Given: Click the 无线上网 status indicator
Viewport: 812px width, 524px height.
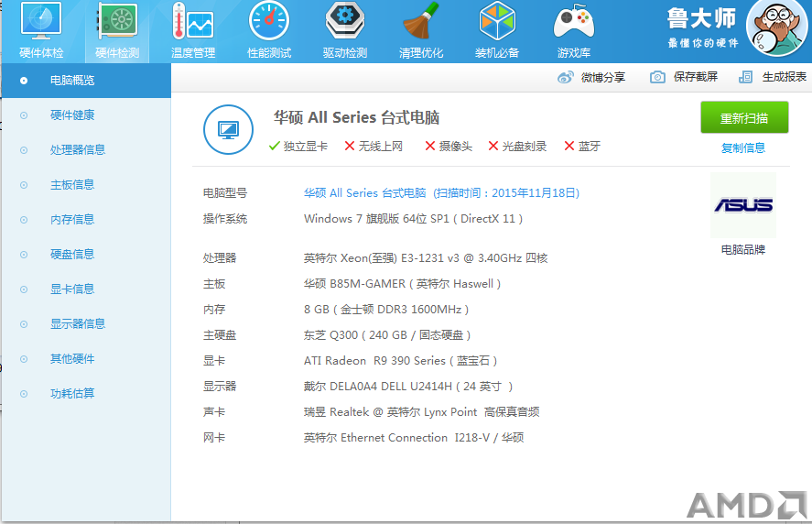Looking at the screenshot, I should click(374, 147).
